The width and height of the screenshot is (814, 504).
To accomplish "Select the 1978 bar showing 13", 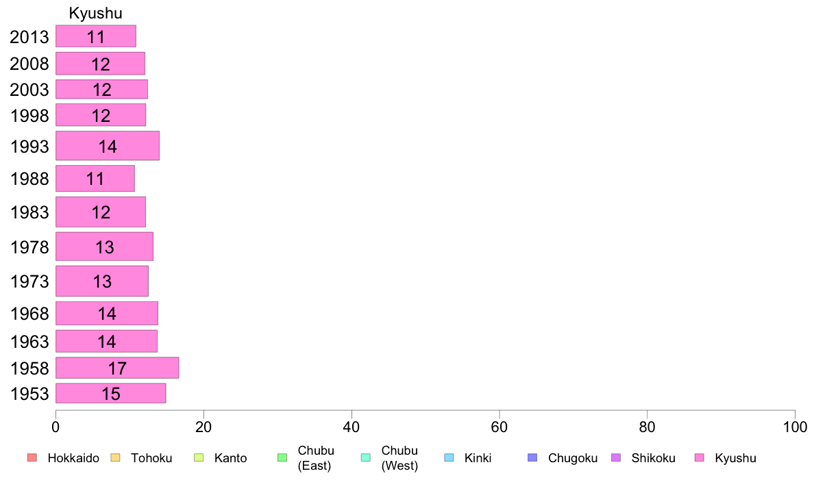I will tap(104, 247).
